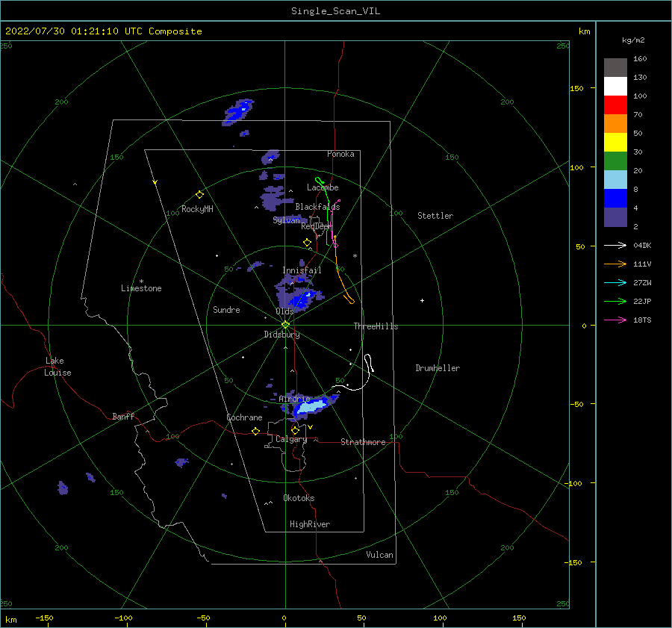Click the 22JP legend label
Screen dimensions: 672x628
click(642, 302)
